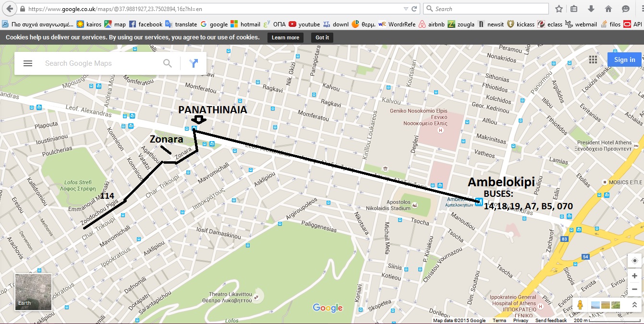This screenshot has height=324, width=644.
Task: Open the ΟΠΑ bookmark
Action: [x=275, y=24]
